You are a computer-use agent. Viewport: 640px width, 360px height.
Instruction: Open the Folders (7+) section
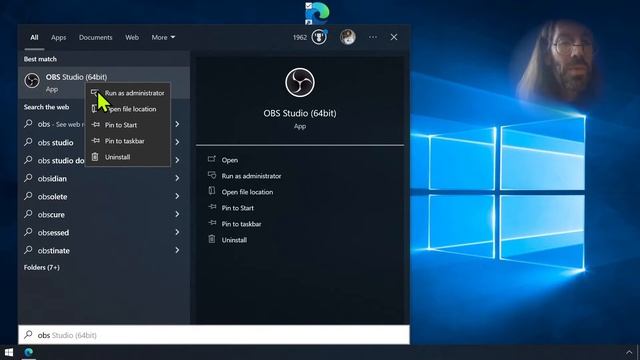42,267
